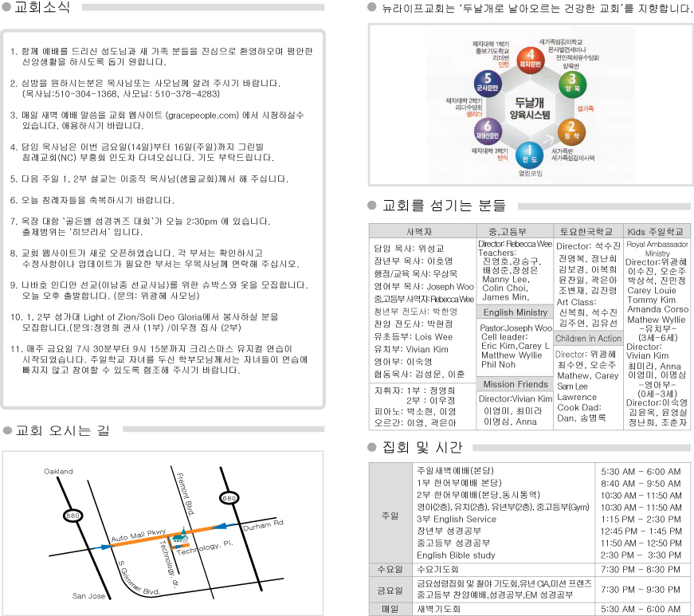The width and height of the screenshot is (694, 616).
Task: Click the Royal Ambassador Ministry text
Action: click(x=657, y=249)
